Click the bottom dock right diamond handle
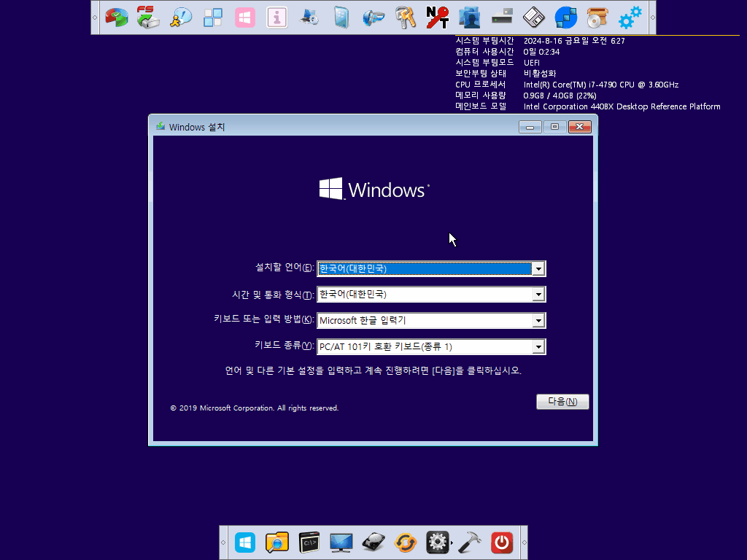This screenshot has height=560, width=747. [524, 542]
